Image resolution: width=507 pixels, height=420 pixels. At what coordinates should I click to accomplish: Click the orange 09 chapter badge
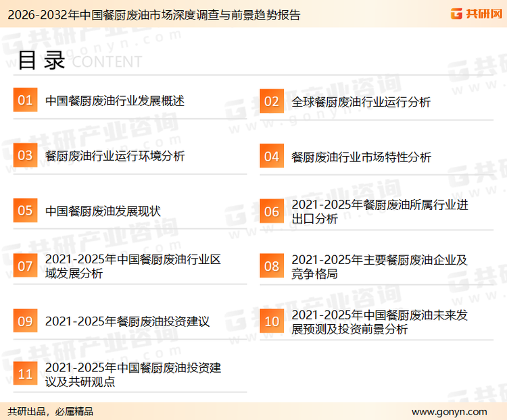(25, 321)
